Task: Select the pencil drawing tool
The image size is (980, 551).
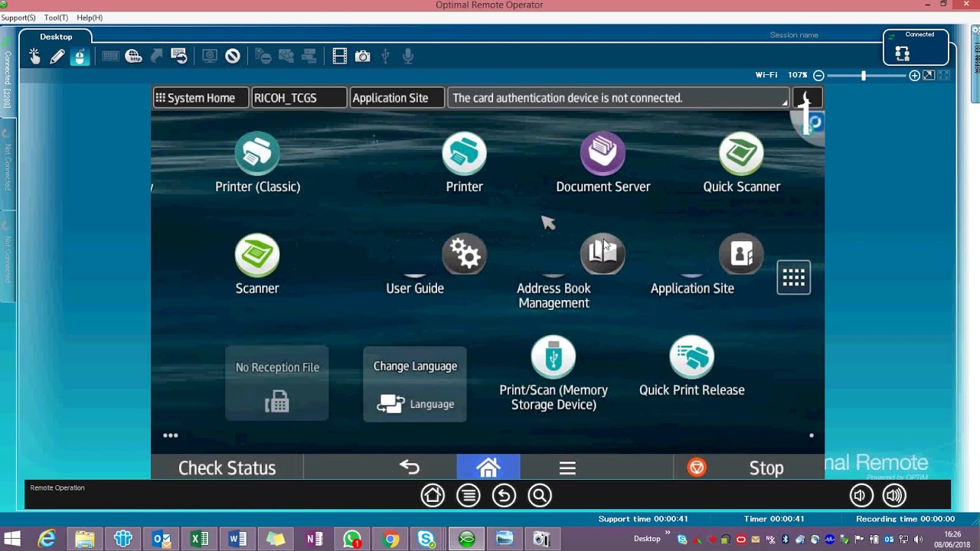Action: point(57,56)
